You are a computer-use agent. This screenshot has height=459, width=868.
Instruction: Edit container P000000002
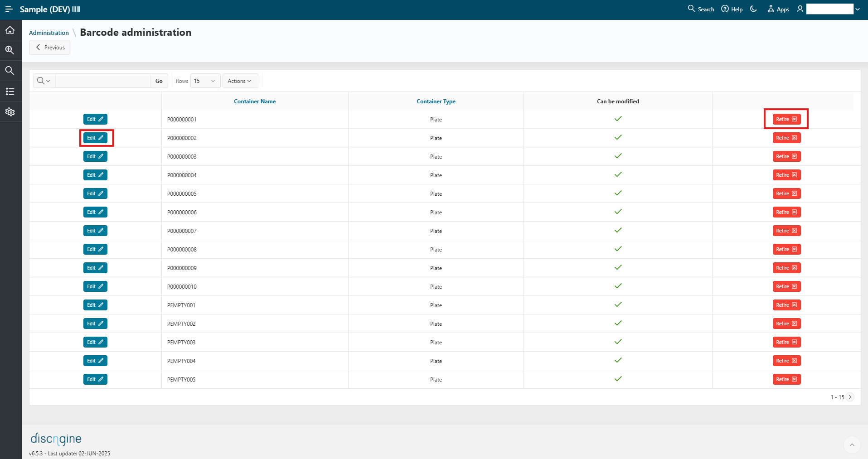[95, 138]
